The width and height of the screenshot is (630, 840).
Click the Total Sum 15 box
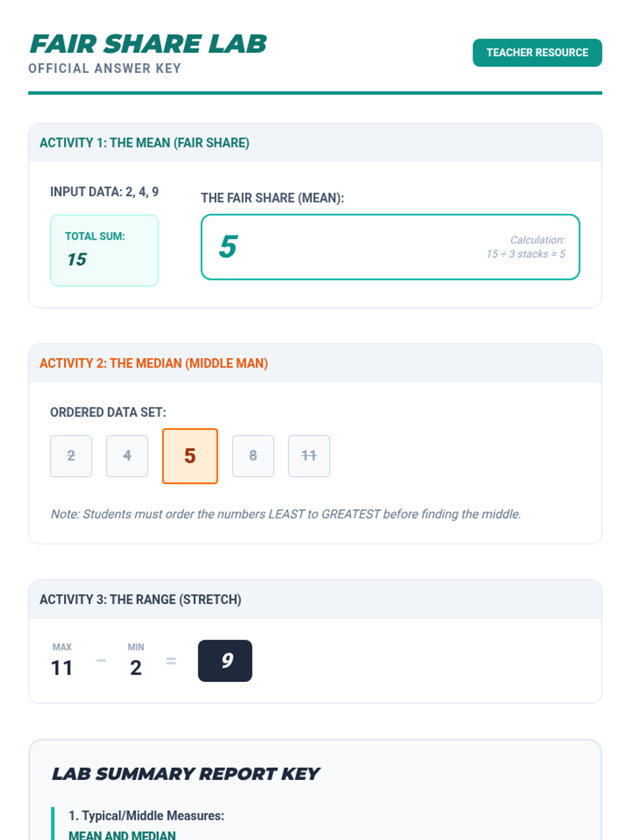click(x=104, y=250)
